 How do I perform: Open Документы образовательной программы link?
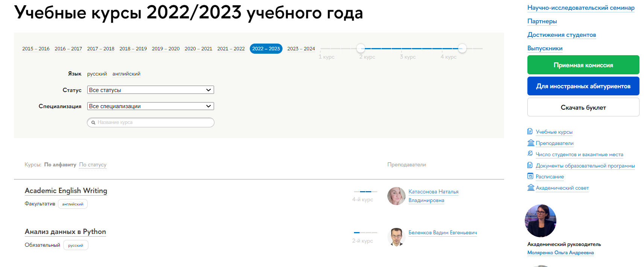tap(585, 166)
